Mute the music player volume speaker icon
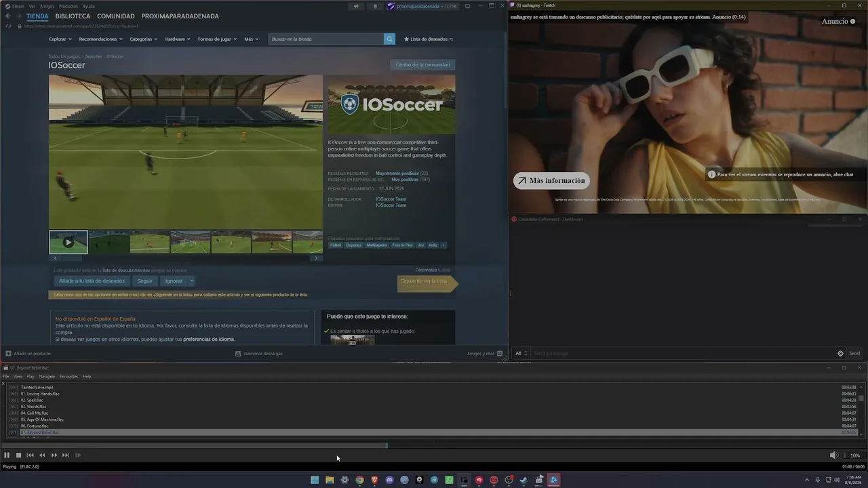The height and width of the screenshot is (488, 868). click(833, 455)
